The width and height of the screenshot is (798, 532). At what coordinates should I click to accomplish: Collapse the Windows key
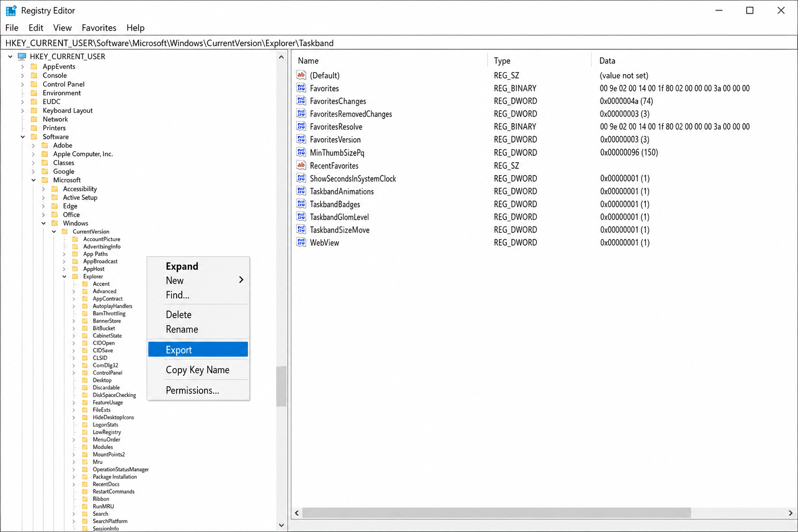(44, 223)
